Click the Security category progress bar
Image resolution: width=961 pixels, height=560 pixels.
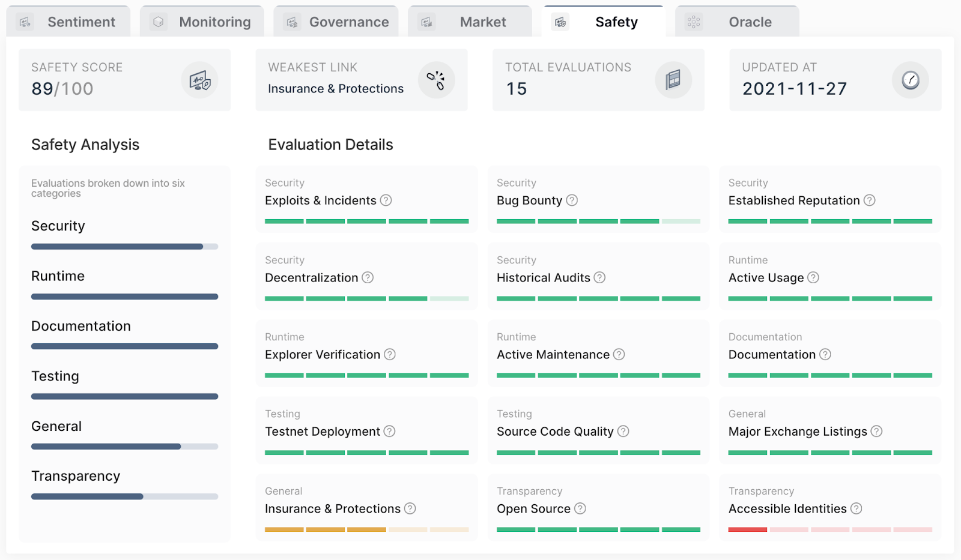coord(124,247)
